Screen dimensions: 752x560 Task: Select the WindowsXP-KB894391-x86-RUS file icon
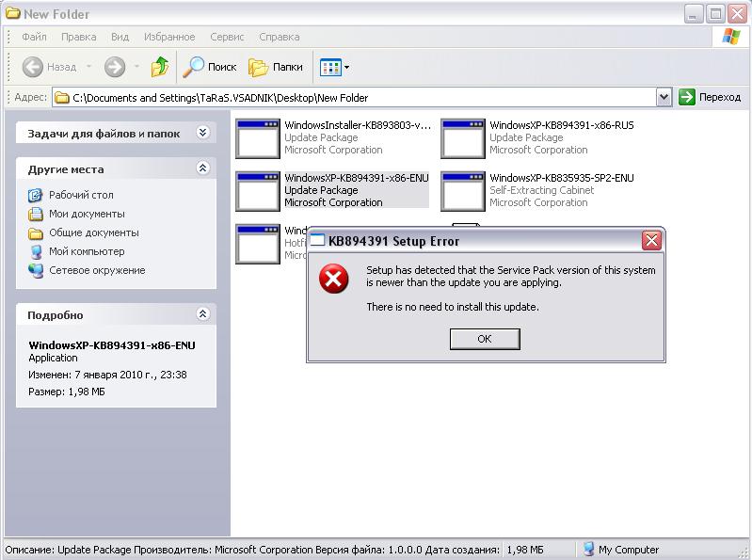pyautogui.click(x=462, y=138)
